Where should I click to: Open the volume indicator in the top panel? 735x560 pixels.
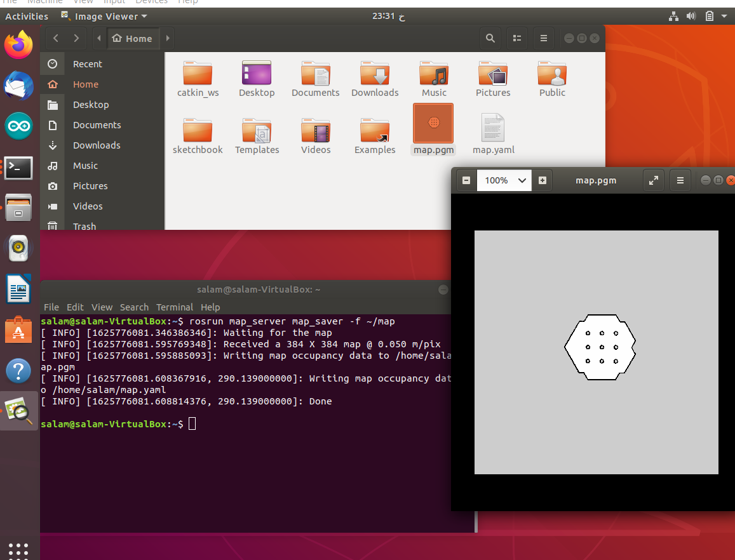(691, 16)
